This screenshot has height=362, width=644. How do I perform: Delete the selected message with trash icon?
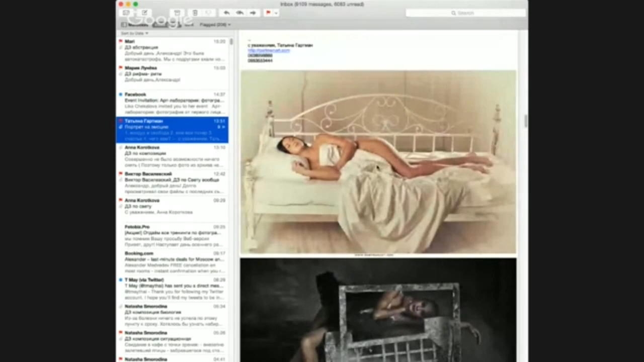pos(195,13)
